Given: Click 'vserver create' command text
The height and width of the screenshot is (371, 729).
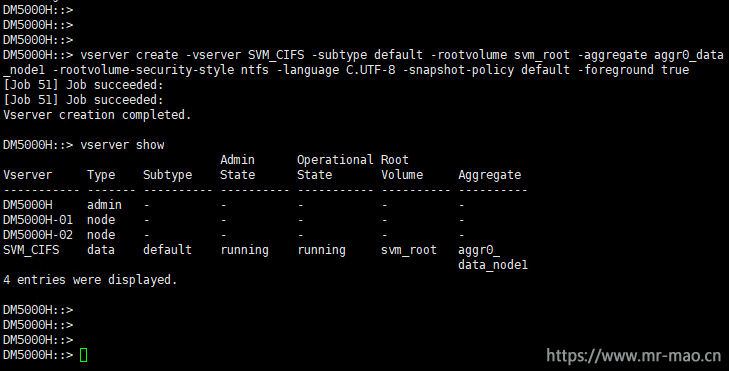Looking at the screenshot, I should point(129,55).
